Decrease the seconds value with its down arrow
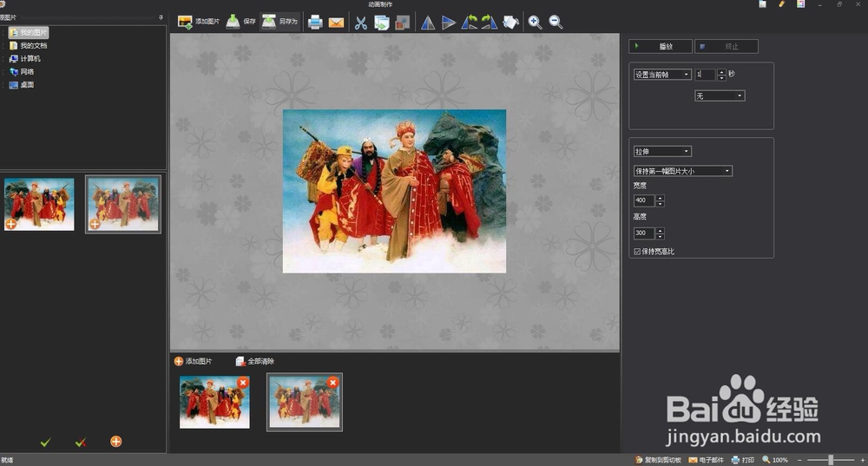Viewport: 868px width, 466px height. (721, 77)
